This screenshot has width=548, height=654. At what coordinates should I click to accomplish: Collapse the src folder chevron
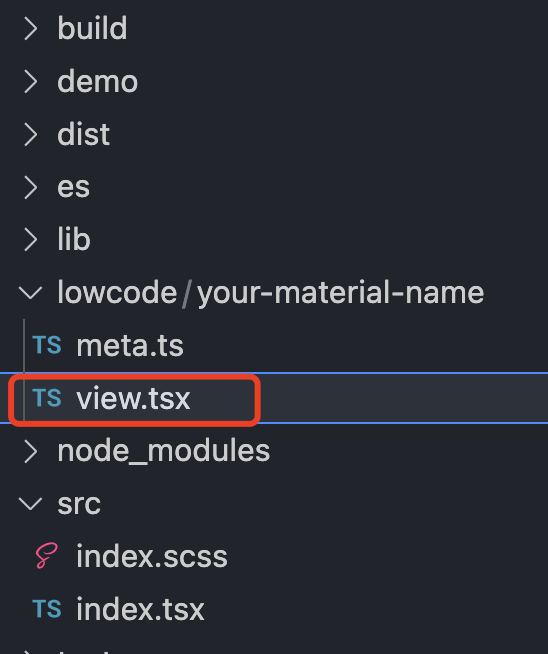click(x=30, y=504)
